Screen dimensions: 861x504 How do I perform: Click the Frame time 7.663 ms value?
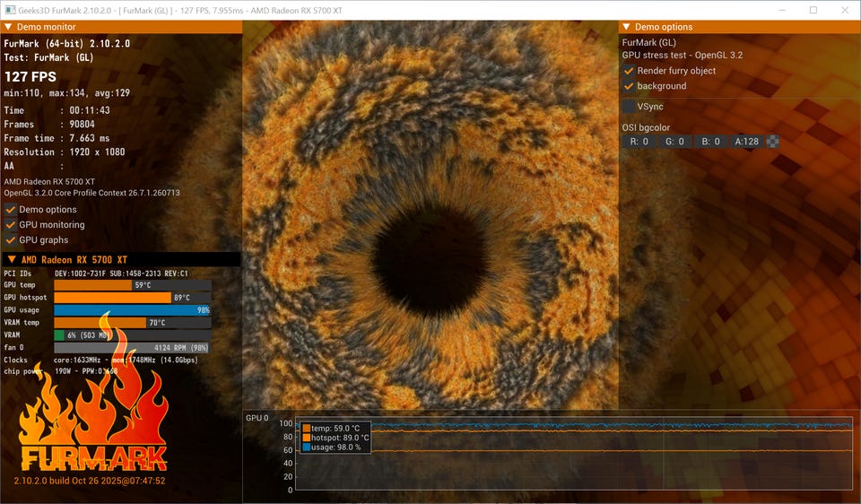(x=90, y=138)
